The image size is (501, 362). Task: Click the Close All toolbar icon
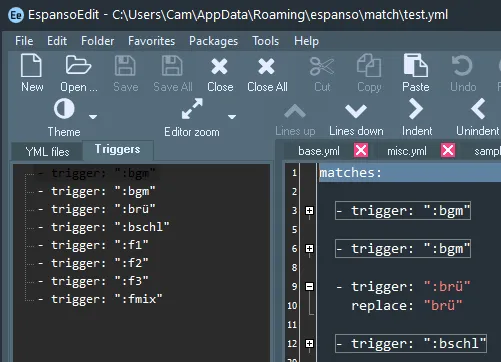click(x=266, y=66)
